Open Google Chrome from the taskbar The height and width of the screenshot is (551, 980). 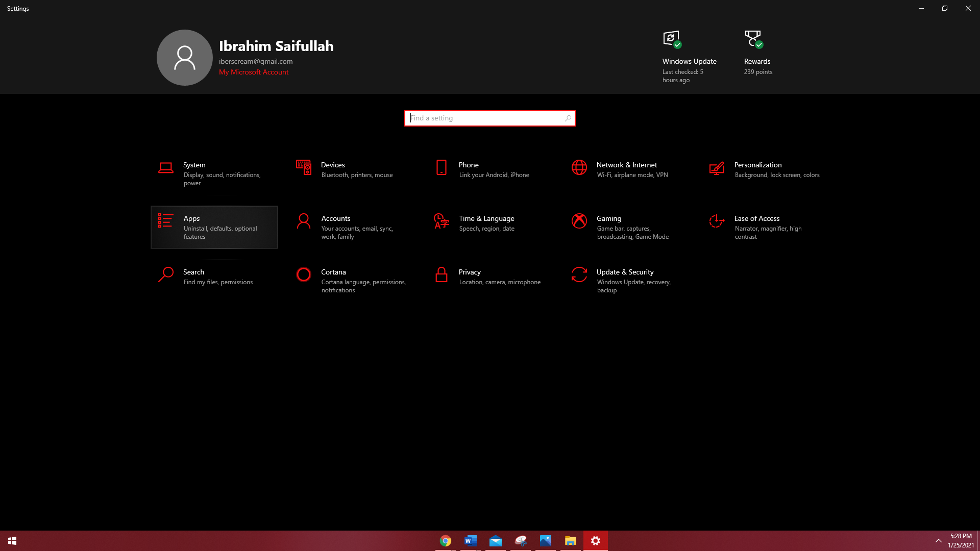click(x=446, y=541)
